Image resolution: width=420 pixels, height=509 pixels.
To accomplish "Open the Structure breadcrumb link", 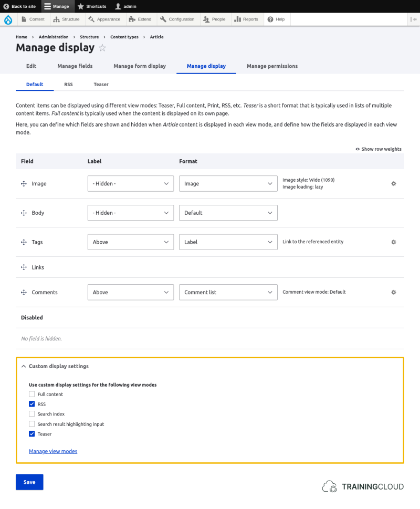I will pos(89,37).
